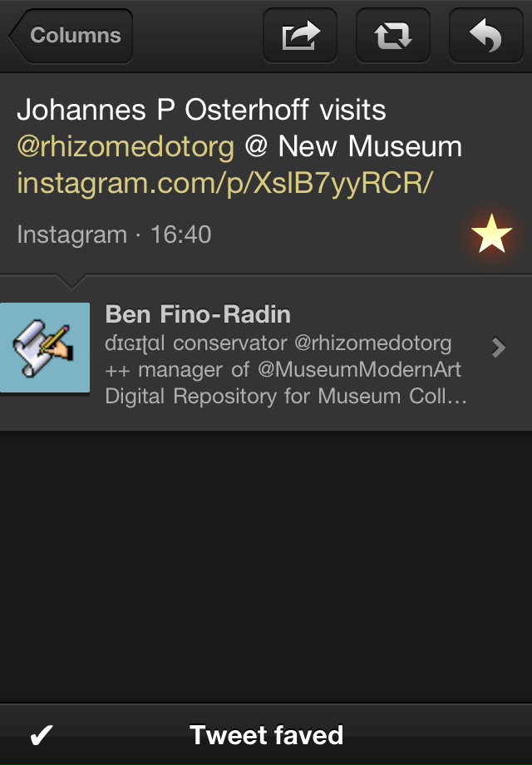Tap the checkmark confirmation icon

point(42,735)
